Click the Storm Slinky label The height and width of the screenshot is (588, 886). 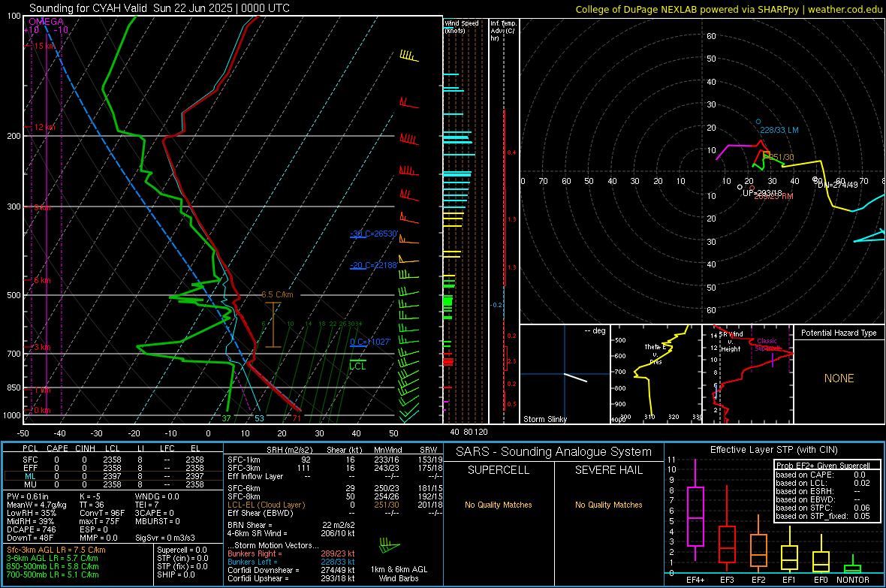(544, 419)
